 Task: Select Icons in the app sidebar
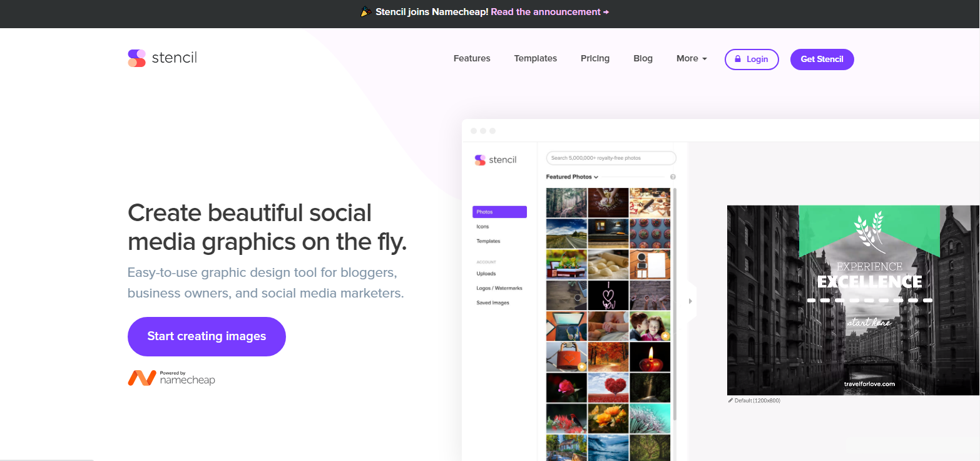point(482,227)
